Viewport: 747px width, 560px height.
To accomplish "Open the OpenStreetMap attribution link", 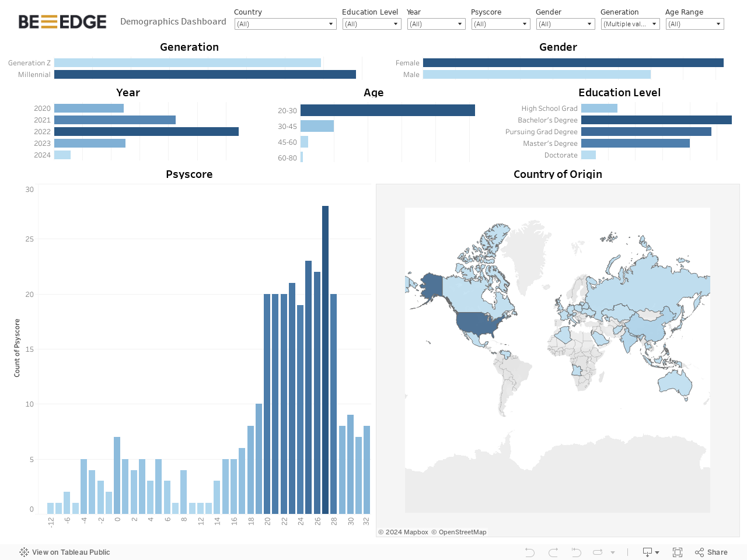I will [459, 532].
